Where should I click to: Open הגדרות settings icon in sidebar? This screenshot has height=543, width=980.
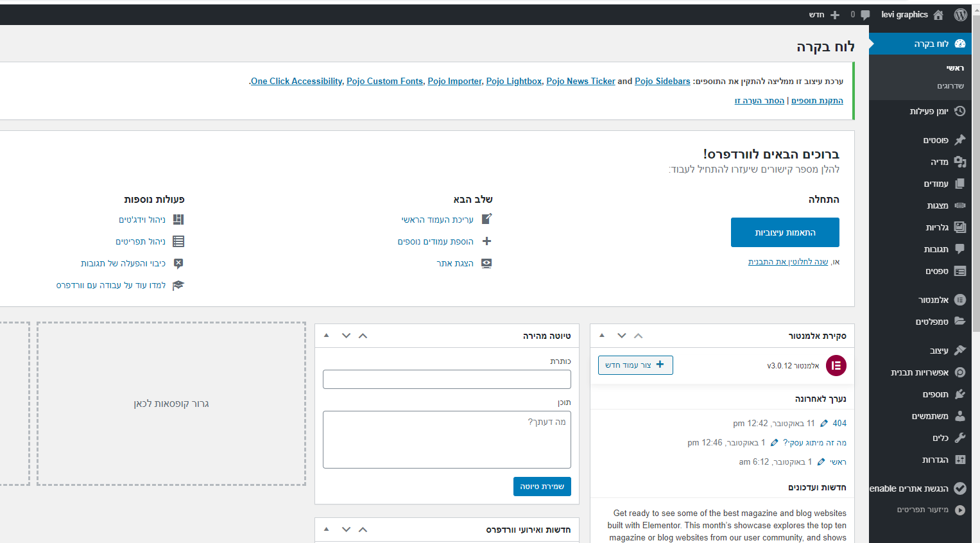(x=960, y=460)
